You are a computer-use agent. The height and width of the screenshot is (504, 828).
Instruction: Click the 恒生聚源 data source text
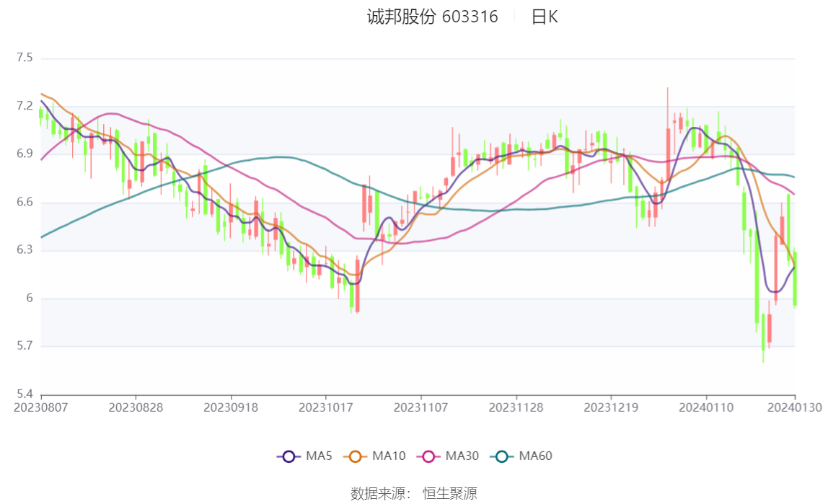click(x=449, y=493)
